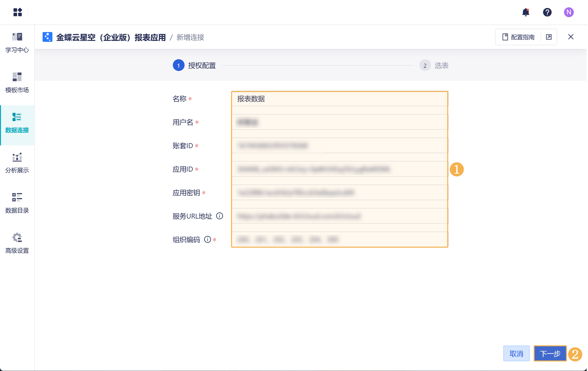Open notifications bell
The width and height of the screenshot is (588, 371).
tap(526, 12)
